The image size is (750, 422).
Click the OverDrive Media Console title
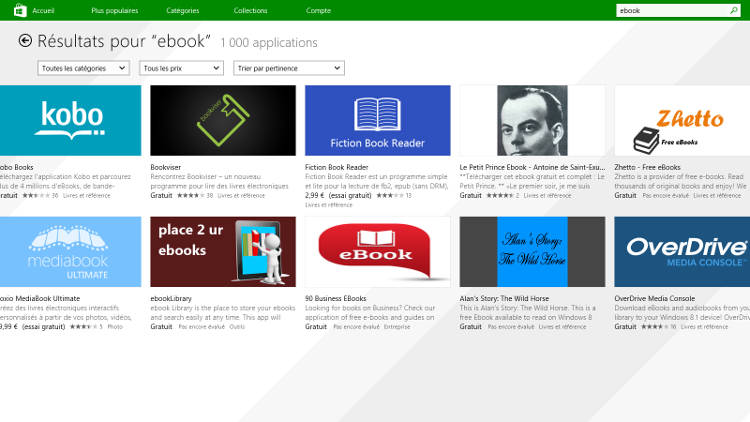pyautogui.click(x=654, y=298)
